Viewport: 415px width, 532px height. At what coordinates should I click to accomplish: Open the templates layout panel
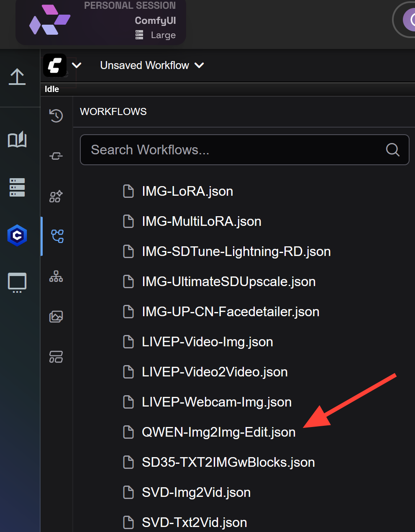tap(56, 357)
